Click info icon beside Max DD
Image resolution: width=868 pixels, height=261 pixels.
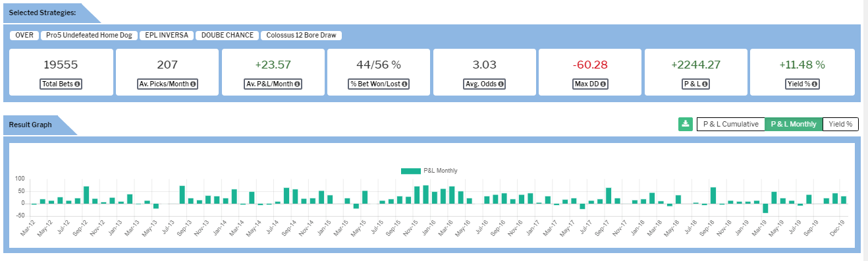click(603, 84)
